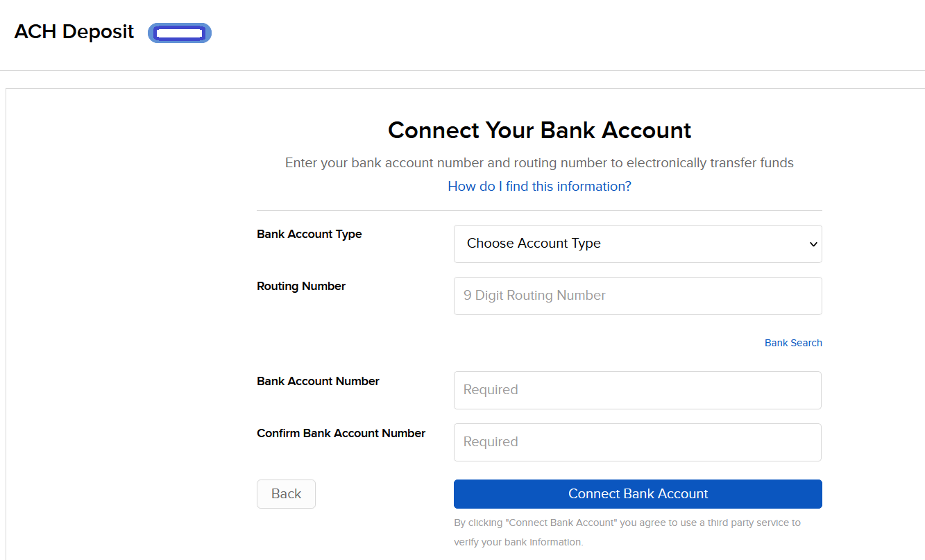Open the Bank Search link
Image resolution: width=925 pixels, height=560 pixels.
793,343
